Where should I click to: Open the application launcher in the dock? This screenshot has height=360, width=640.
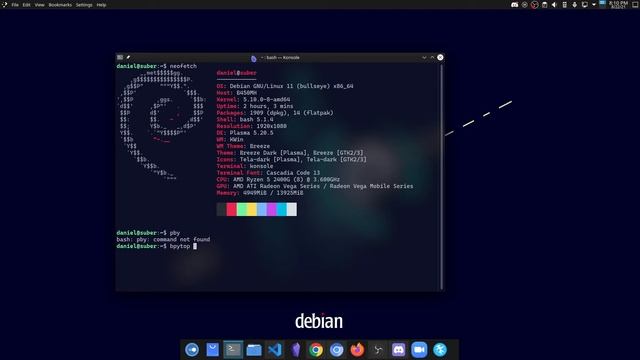point(192,350)
